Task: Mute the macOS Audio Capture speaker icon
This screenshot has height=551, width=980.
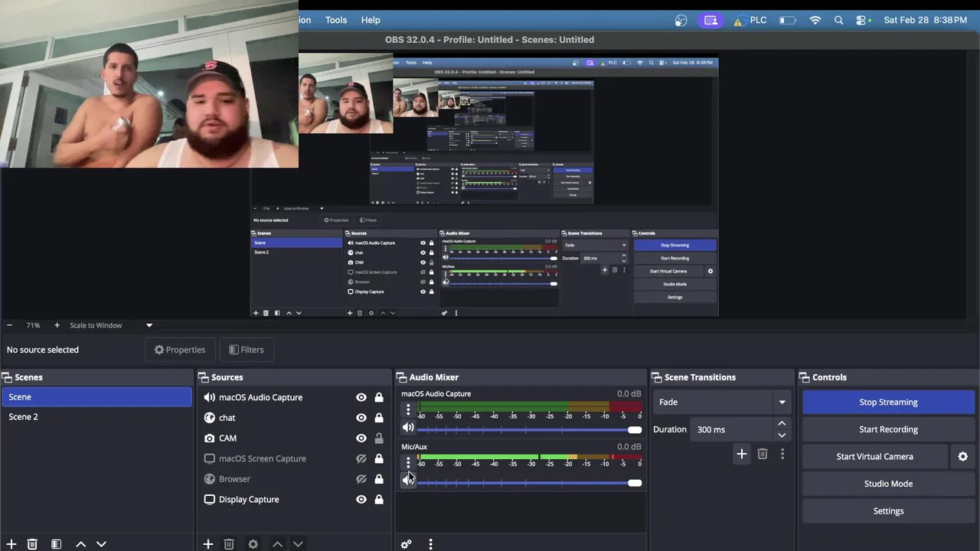Action: click(408, 428)
